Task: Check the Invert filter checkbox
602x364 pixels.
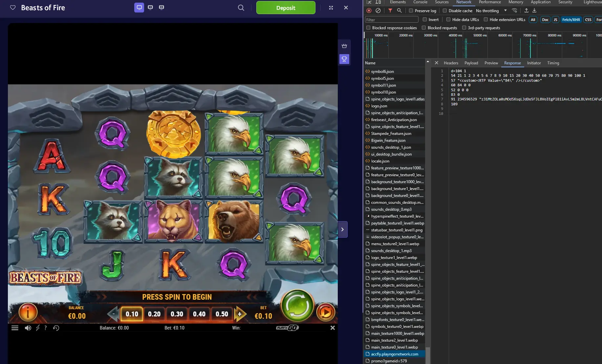Action: coord(425,19)
